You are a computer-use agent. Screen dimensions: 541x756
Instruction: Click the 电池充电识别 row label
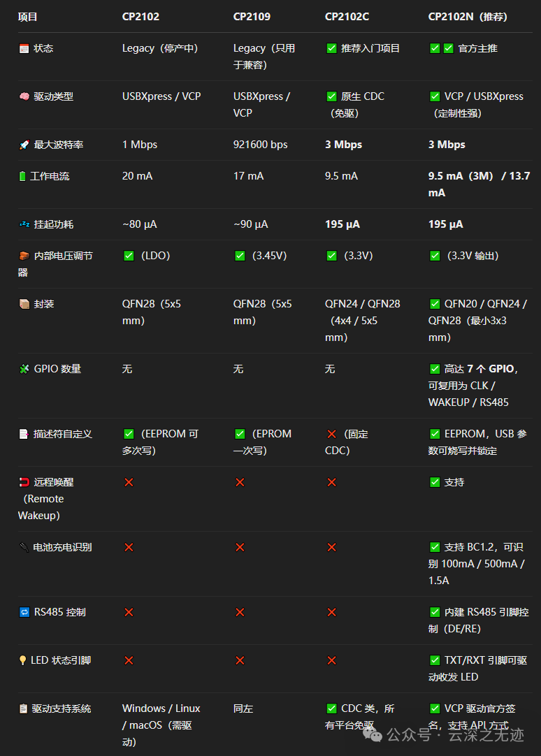[62, 547]
